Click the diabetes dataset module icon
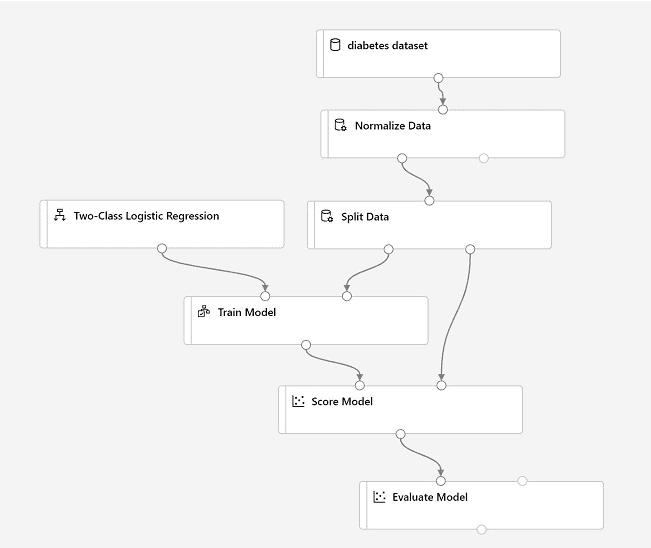651x548 pixels. [x=335, y=45]
